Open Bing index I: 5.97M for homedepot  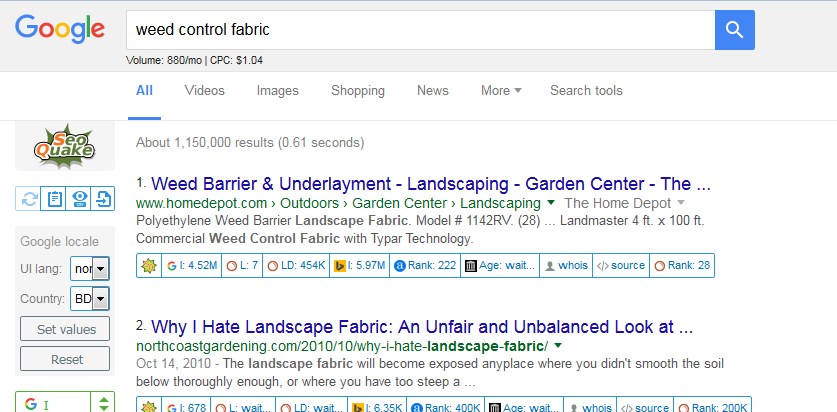coord(359,265)
